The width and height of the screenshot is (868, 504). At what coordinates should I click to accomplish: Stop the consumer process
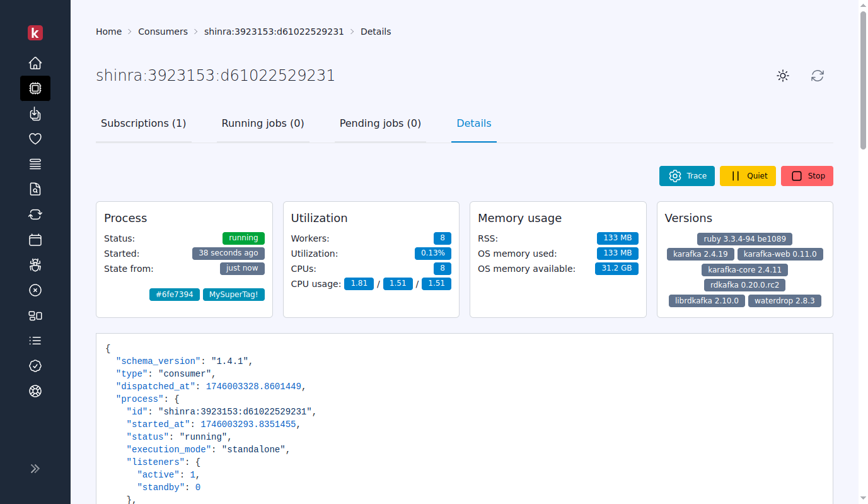(x=807, y=176)
